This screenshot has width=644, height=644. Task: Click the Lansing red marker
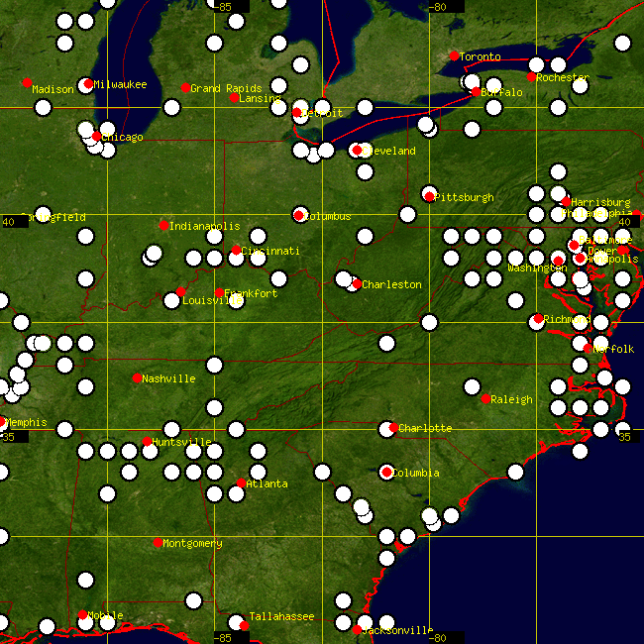[x=234, y=98]
